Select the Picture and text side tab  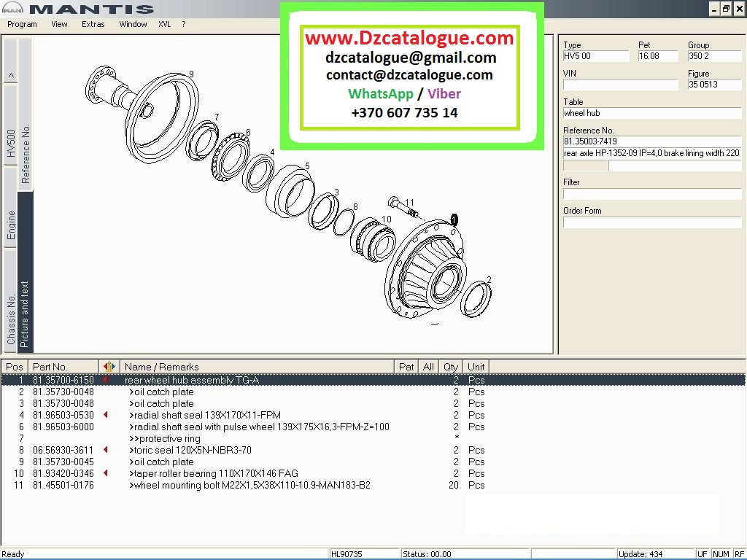[x=26, y=273]
